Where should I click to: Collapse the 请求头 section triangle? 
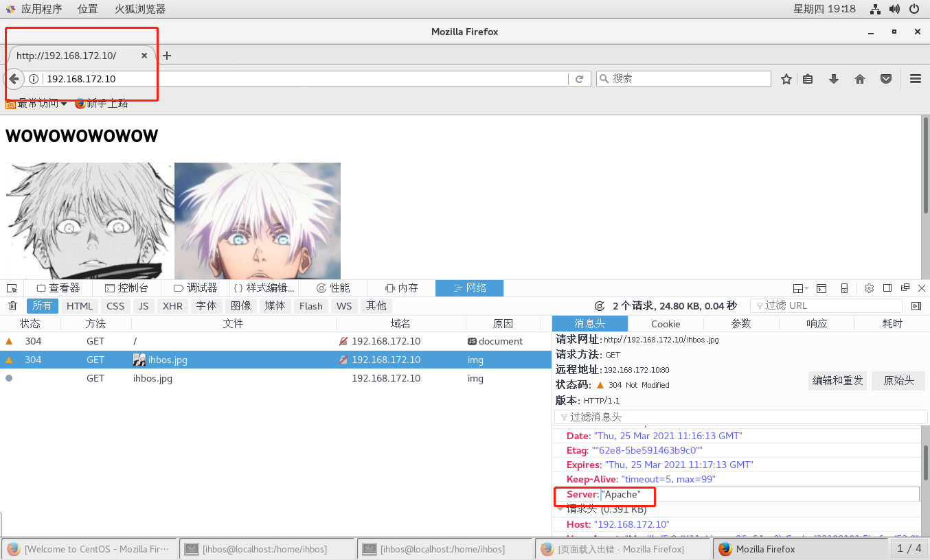click(x=560, y=509)
